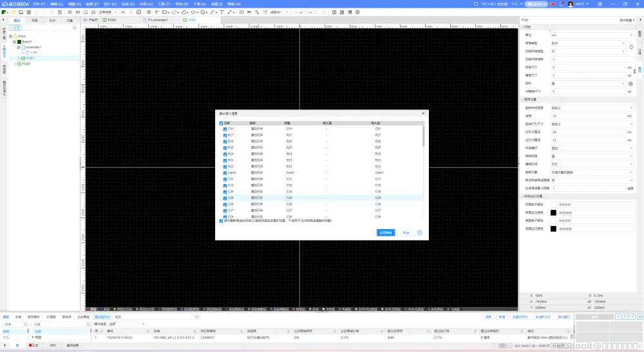The height and width of the screenshot is (352, 644).
Task: Click the library search input field
Action: click(x=156, y=317)
